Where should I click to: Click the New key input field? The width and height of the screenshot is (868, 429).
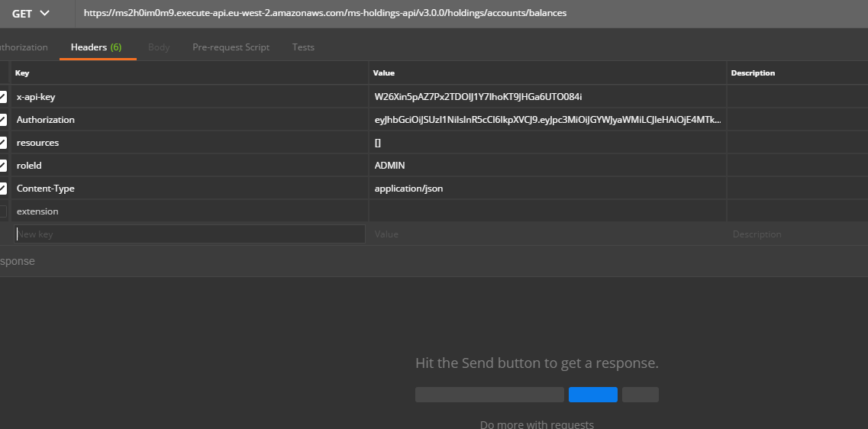(x=189, y=234)
